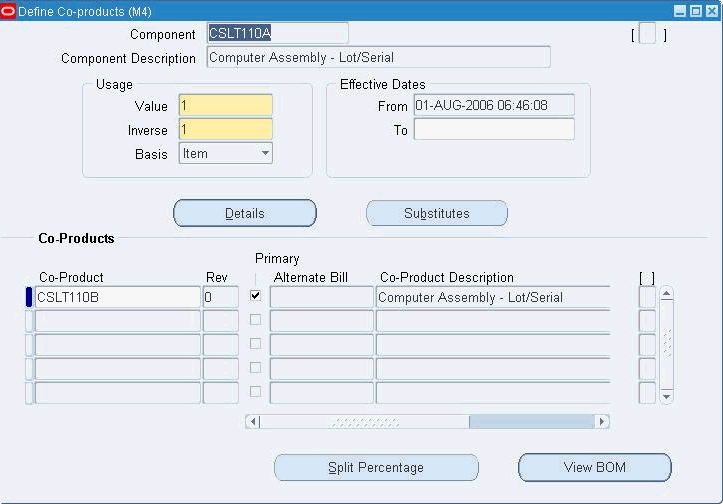
Task: Click the current record indicator for CSLT110B
Action: (29, 297)
